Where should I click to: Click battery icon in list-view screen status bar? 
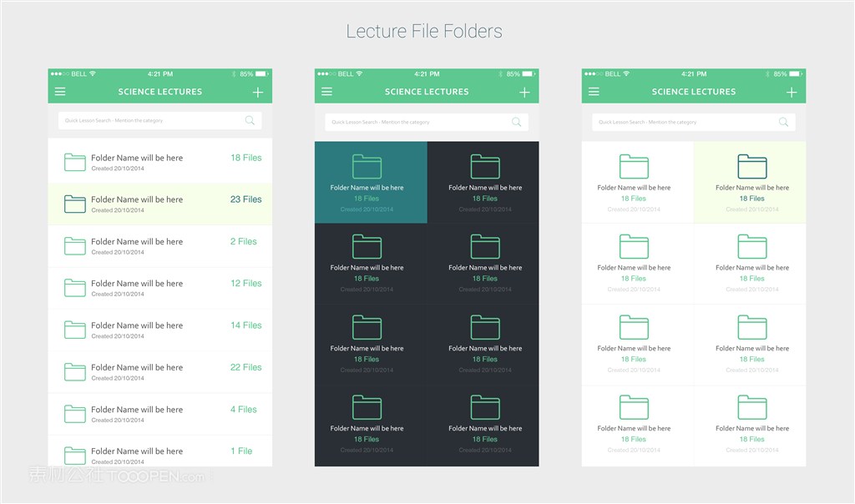point(261,73)
